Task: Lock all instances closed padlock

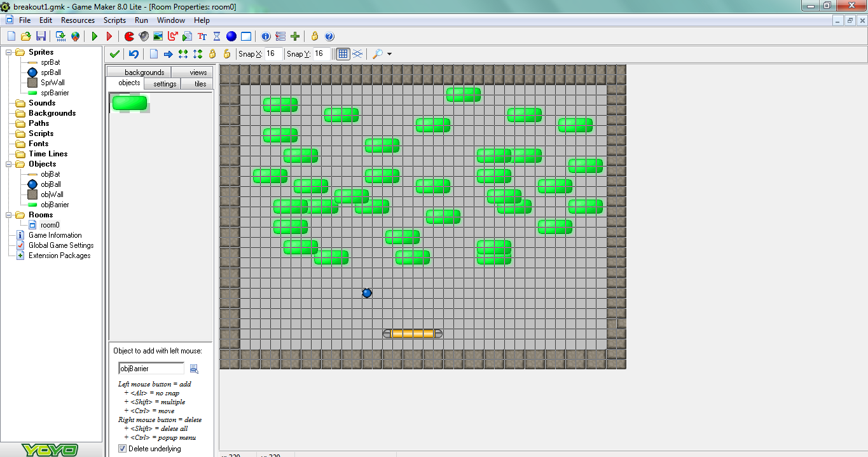Action: pyautogui.click(x=212, y=54)
